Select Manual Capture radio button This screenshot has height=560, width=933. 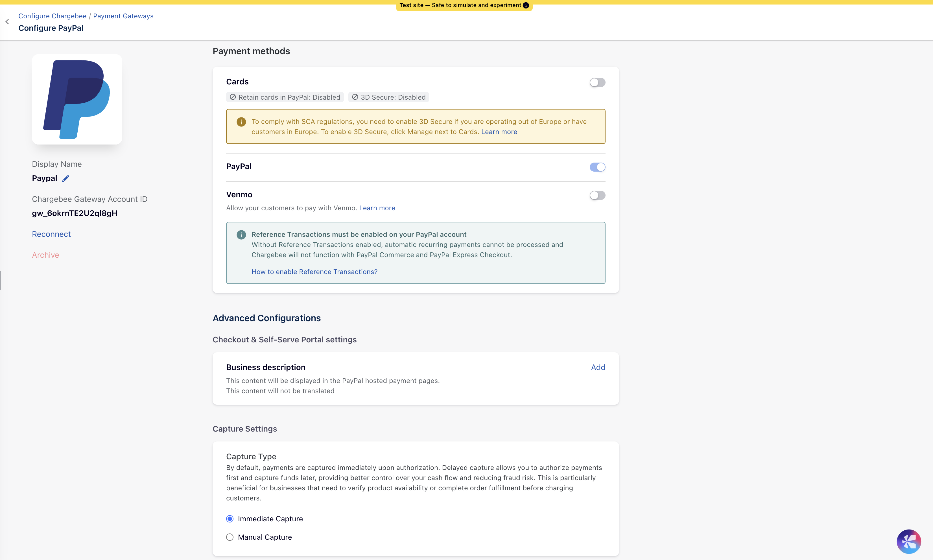pyautogui.click(x=230, y=537)
